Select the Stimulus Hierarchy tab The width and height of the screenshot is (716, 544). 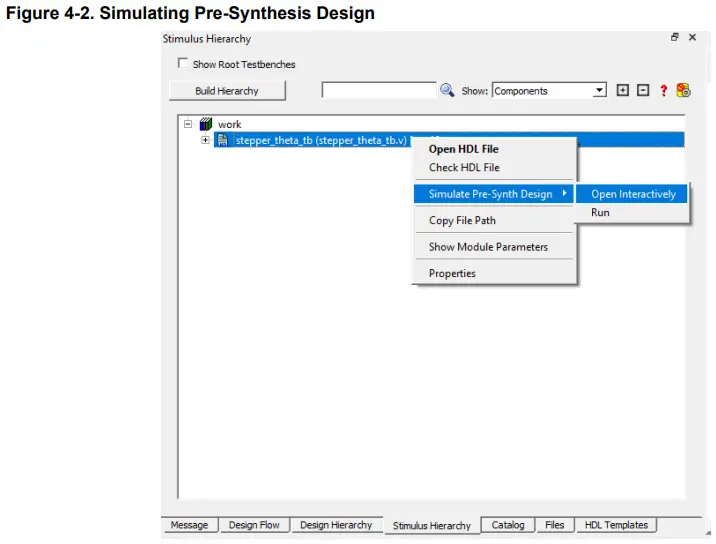point(432,526)
